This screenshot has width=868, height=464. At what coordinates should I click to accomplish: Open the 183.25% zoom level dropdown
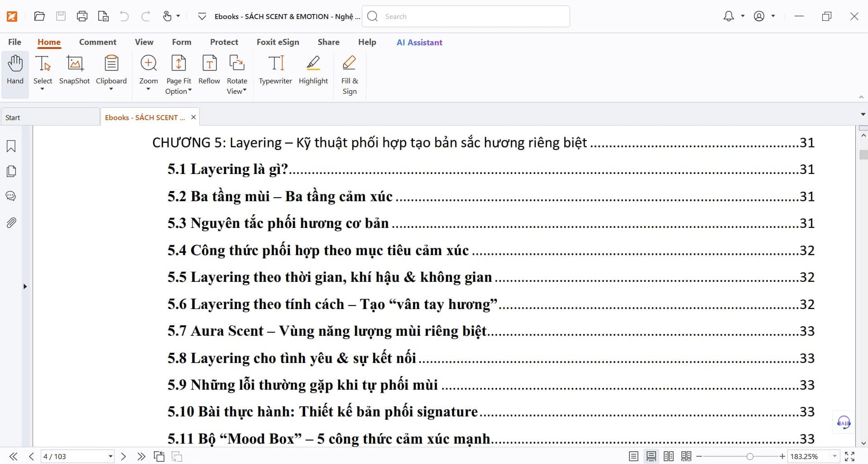tap(834, 456)
